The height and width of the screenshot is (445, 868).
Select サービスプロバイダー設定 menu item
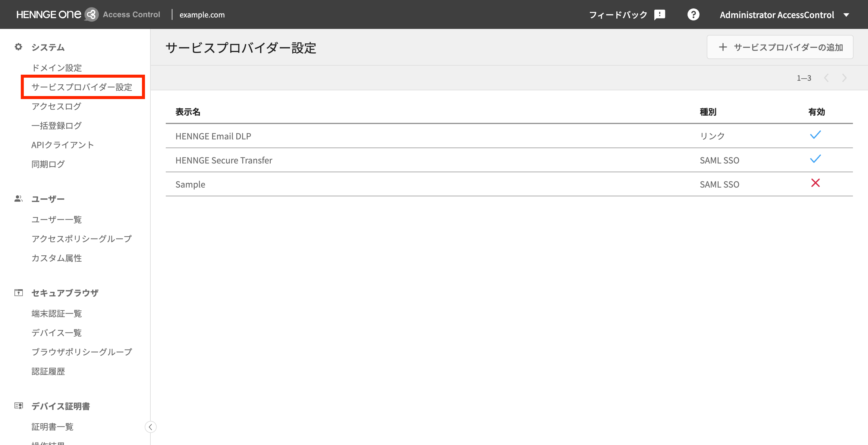click(x=82, y=87)
